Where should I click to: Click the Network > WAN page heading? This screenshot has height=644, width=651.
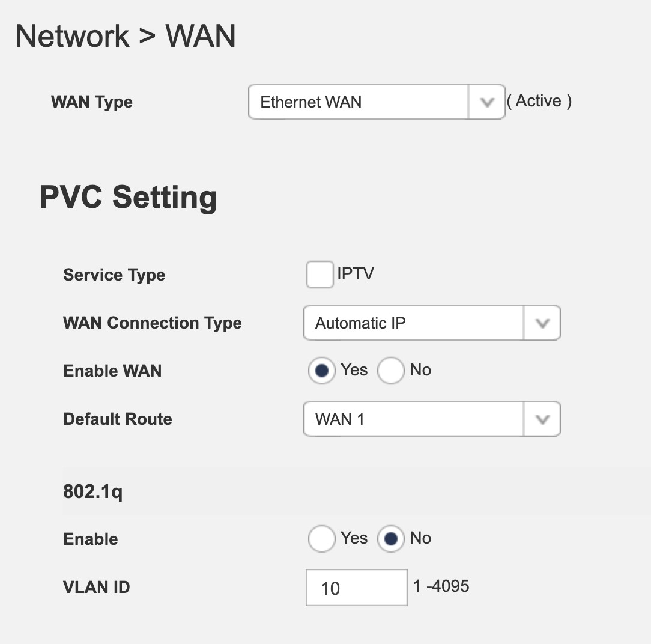point(126,36)
